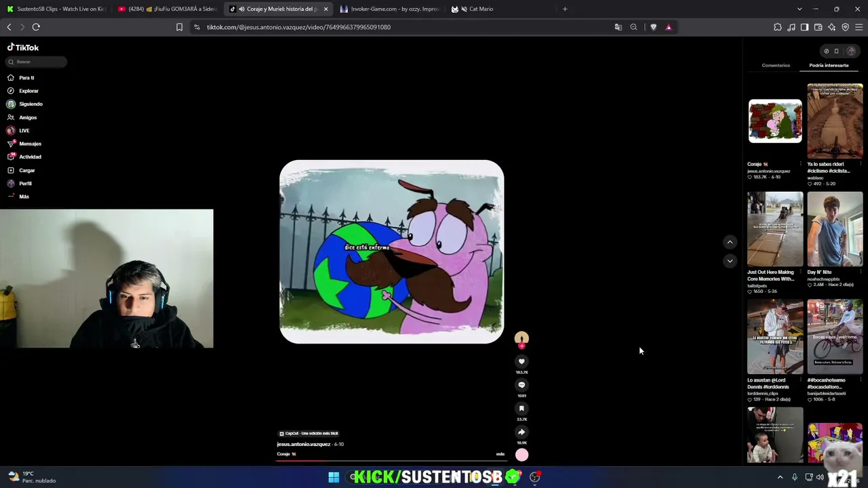
Task: Open the Windows Start menu
Action: (x=334, y=477)
